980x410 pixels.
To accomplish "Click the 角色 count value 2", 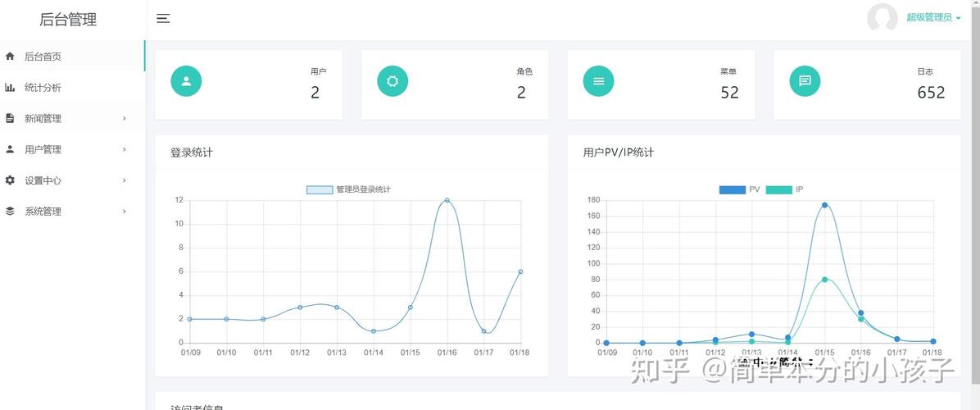I will tap(521, 93).
